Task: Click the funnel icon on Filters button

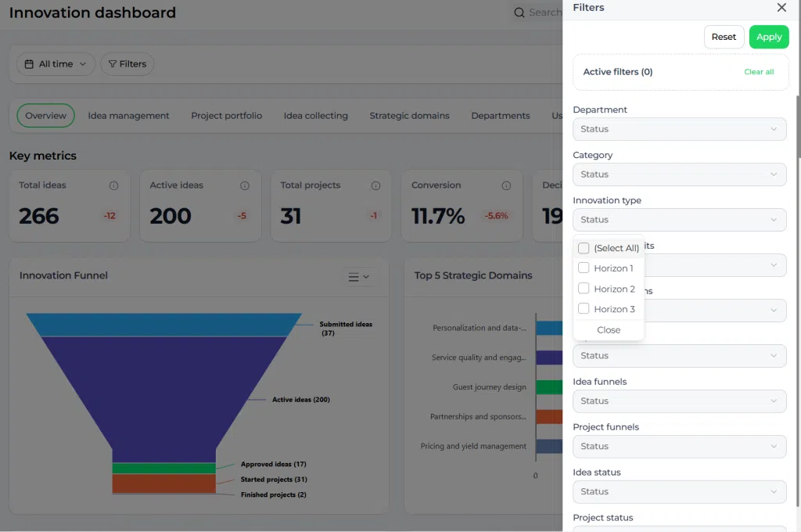Action: pyautogui.click(x=113, y=64)
